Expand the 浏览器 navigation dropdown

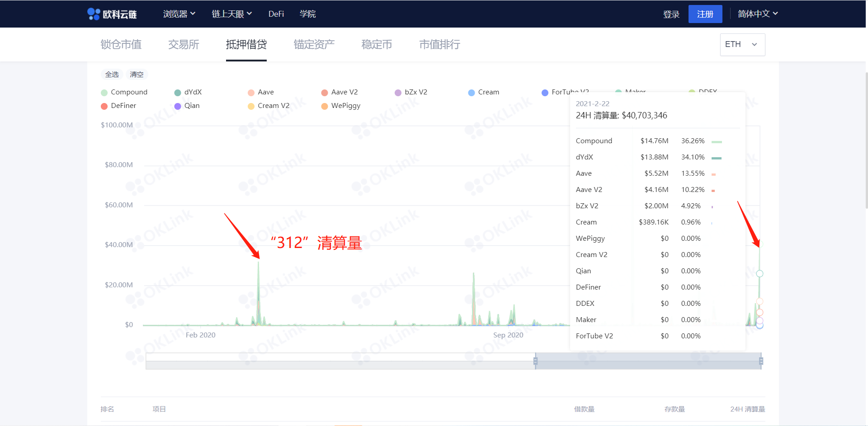(179, 14)
